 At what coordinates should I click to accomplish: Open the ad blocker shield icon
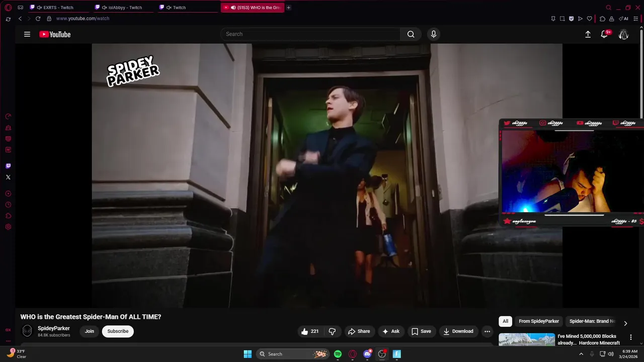[572, 19]
